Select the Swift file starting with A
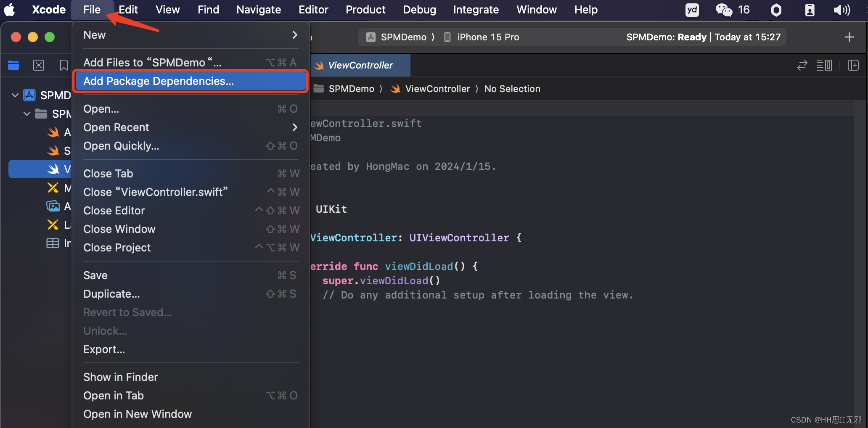Screen dimensions: 868x428 pyautogui.click(x=59, y=132)
